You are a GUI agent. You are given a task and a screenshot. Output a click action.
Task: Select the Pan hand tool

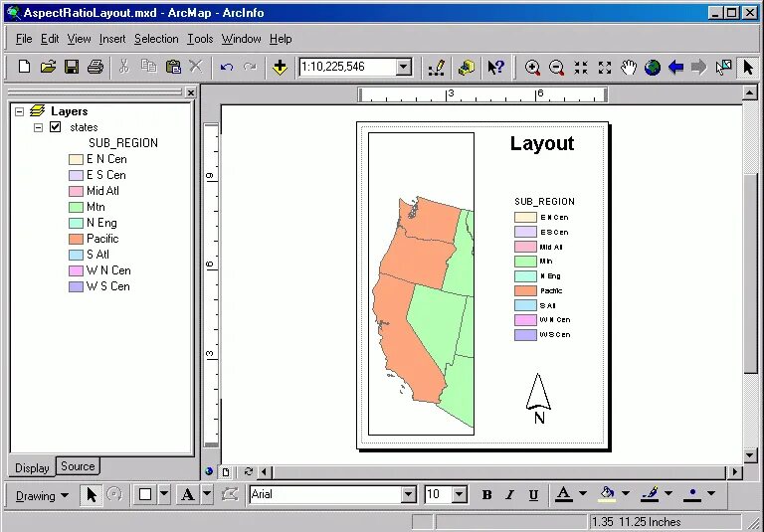(x=629, y=68)
